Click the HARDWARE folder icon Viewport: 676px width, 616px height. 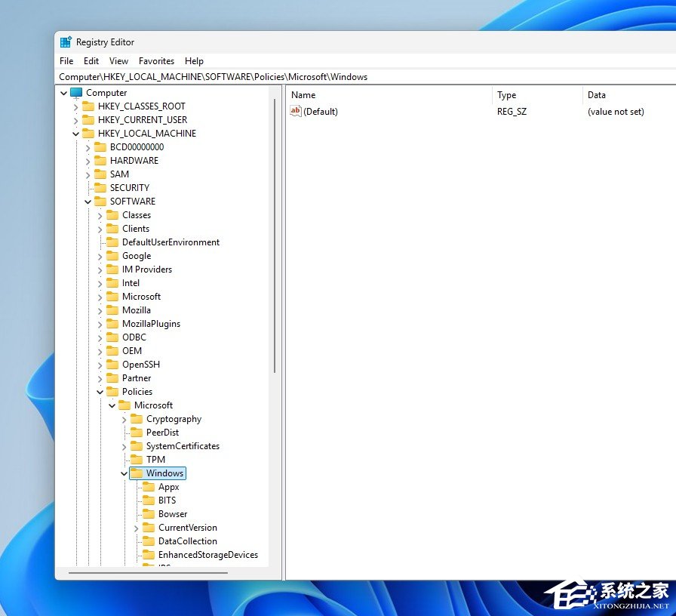point(100,161)
